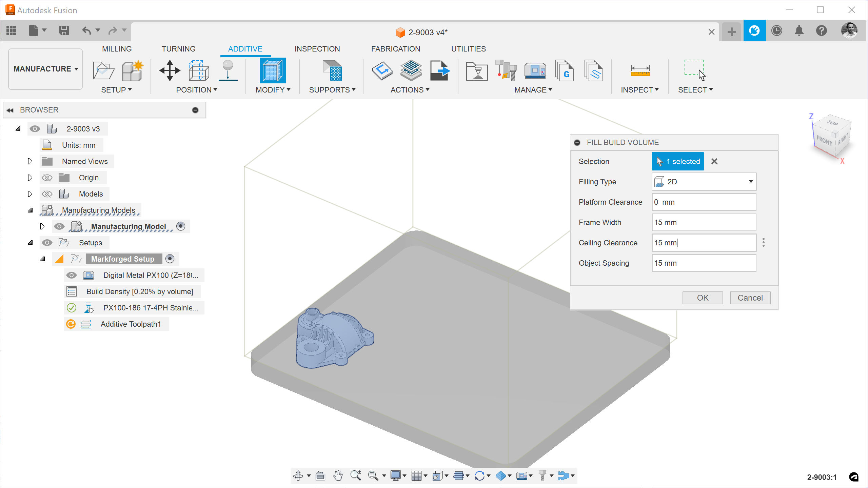The height and width of the screenshot is (488, 868).
Task: Select the Move Components arrows icon
Action: coord(170,70)
